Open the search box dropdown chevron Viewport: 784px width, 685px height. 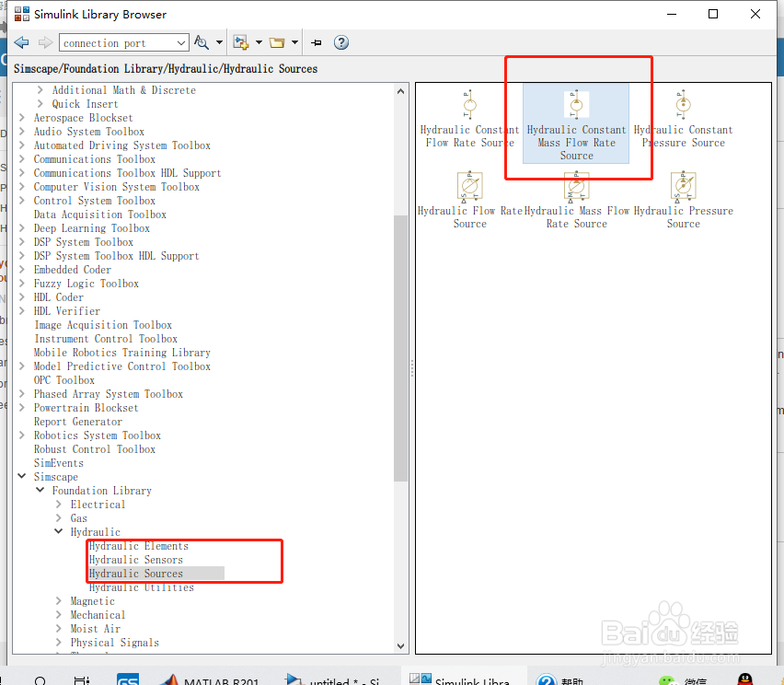[181, 43]
